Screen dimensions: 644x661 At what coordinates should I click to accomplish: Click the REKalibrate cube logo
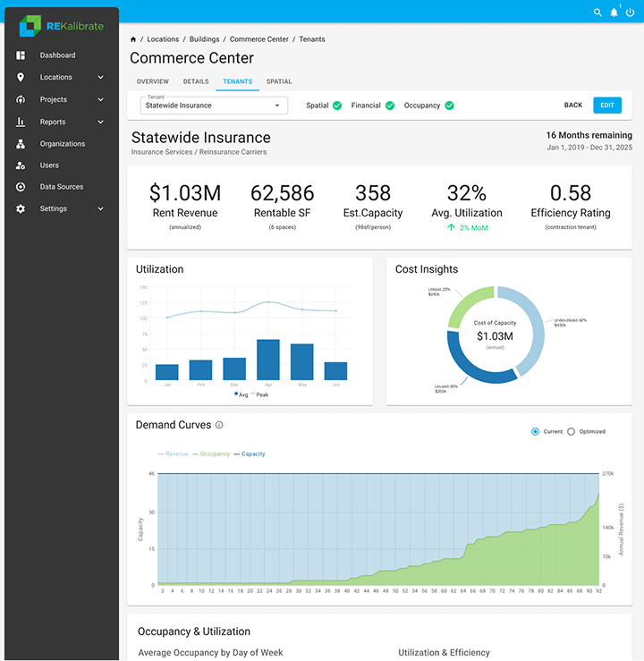(30, 26)
